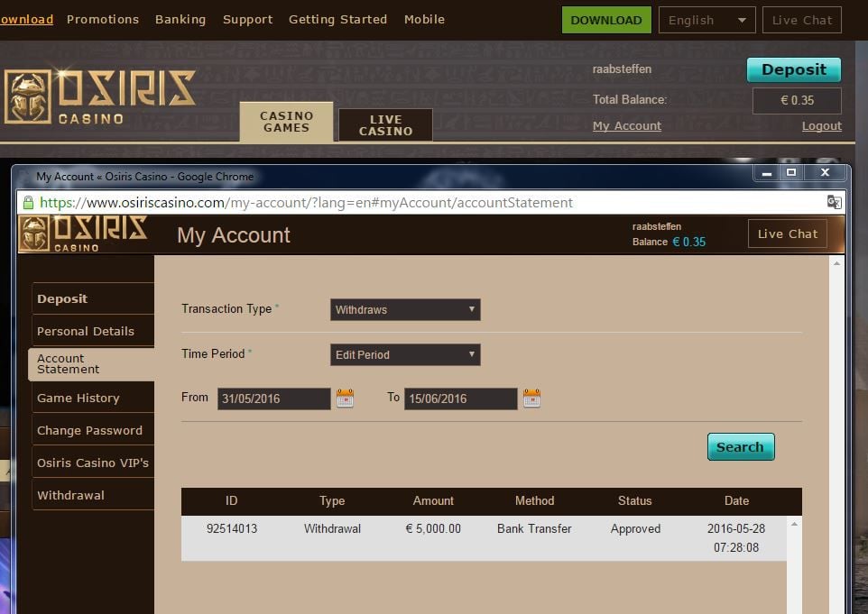868x614 pixels.
Task: Click the Total Balance € 0.35 box
Action: coord(797,101)
